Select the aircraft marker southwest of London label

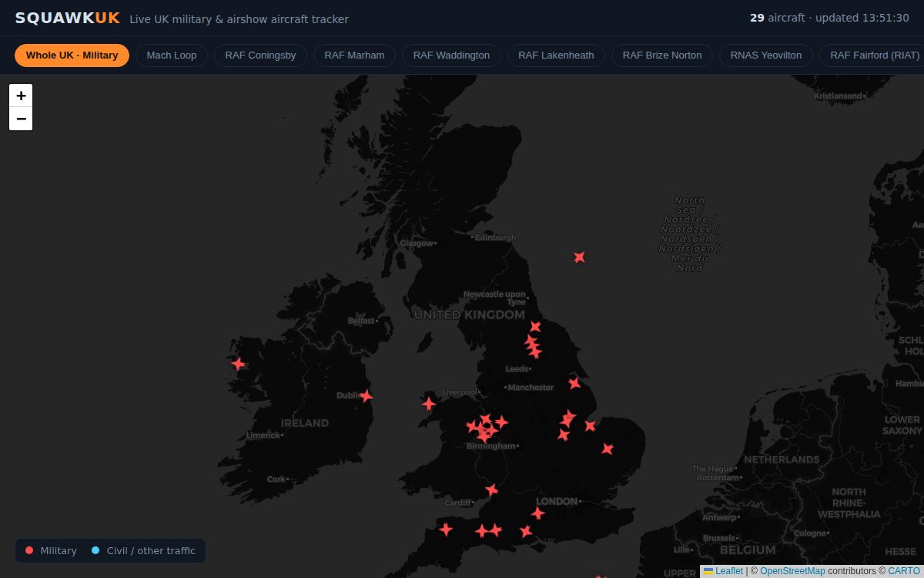pos(537,513)
